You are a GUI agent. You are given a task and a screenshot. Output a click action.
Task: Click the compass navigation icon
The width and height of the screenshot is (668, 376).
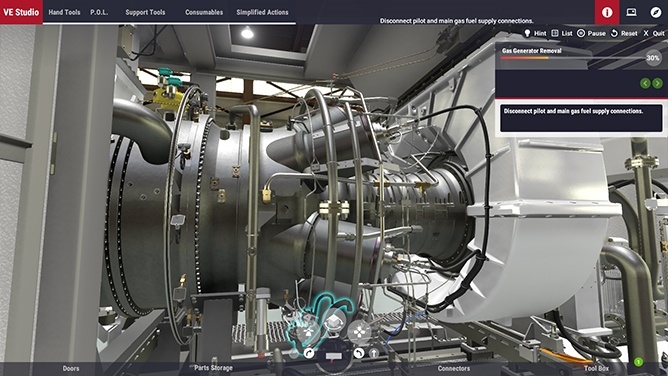tap(656, 12)
